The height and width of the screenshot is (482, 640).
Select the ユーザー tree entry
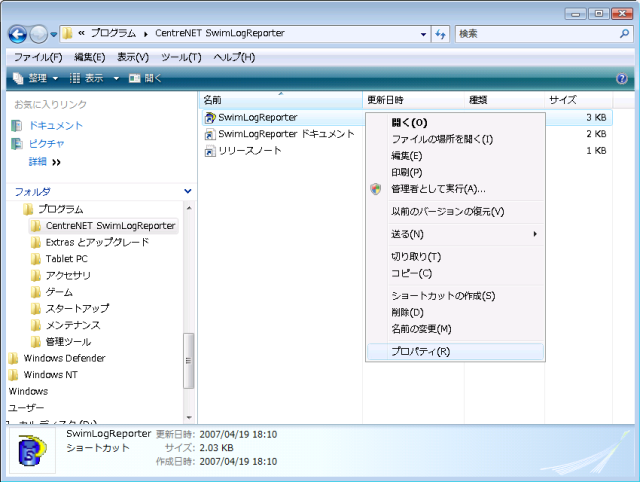click(26, 408)
